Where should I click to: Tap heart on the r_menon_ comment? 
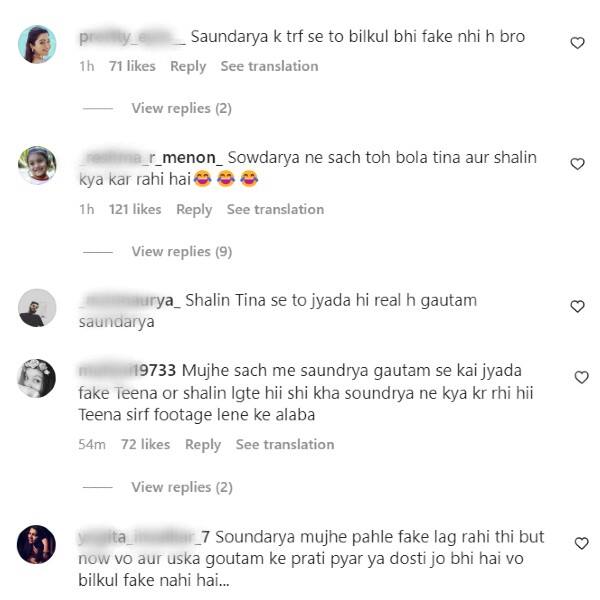[577, 164]
